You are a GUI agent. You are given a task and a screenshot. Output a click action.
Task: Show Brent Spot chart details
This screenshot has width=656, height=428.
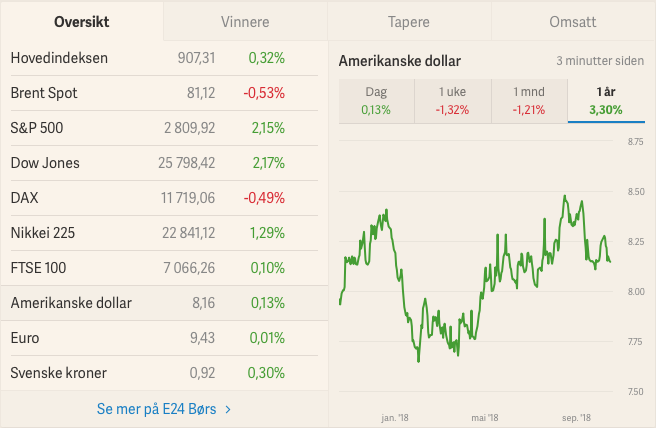[x=164, y=93]
